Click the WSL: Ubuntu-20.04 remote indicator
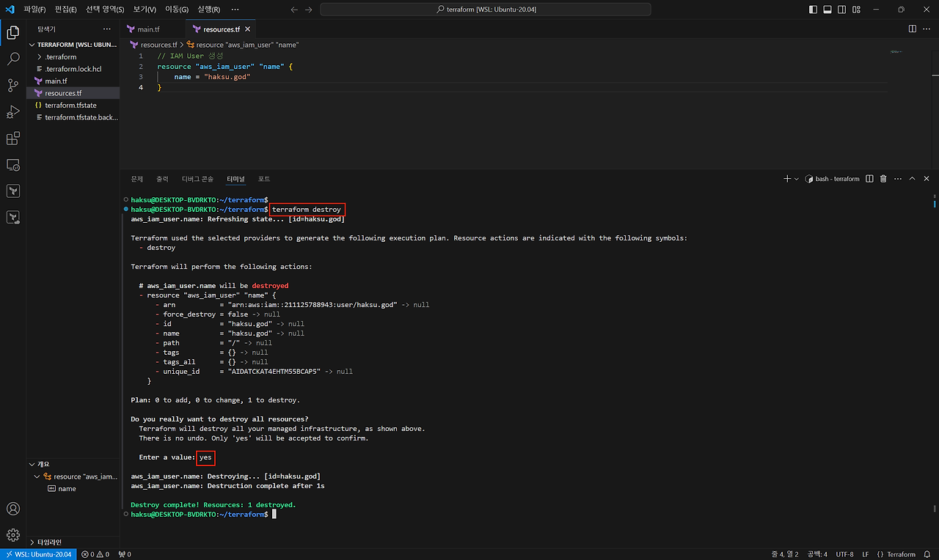The width and height of the screenshot is (939, 560). [37, 554]
